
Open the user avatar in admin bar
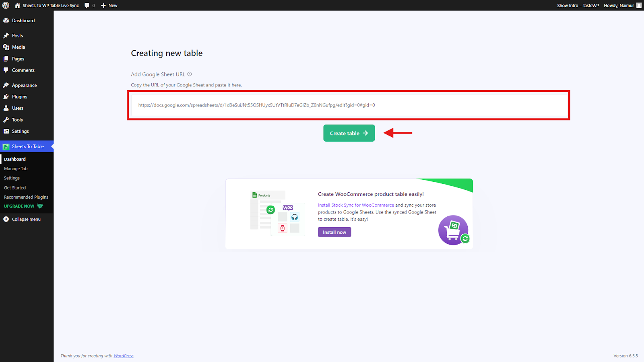[639, 5]
